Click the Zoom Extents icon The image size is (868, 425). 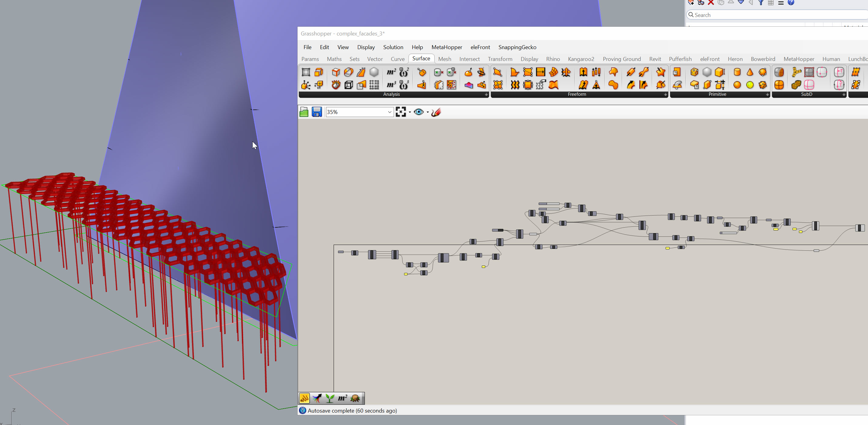click(401, 112)
